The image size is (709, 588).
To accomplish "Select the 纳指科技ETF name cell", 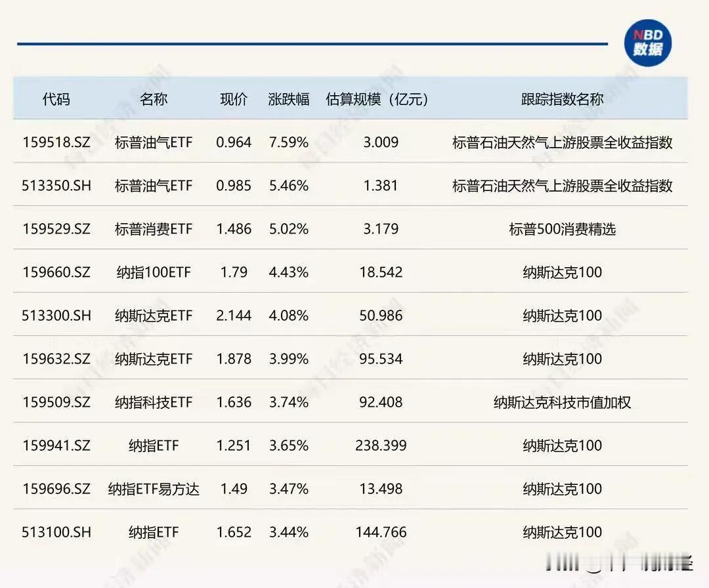I will 154,402.
